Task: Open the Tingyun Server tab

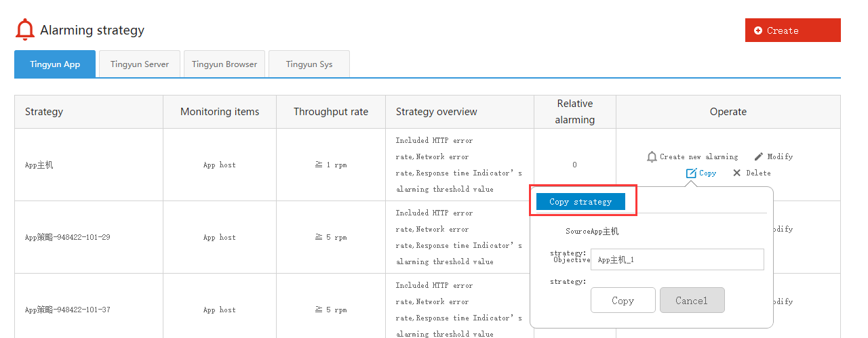Action: tap(140, 64)
